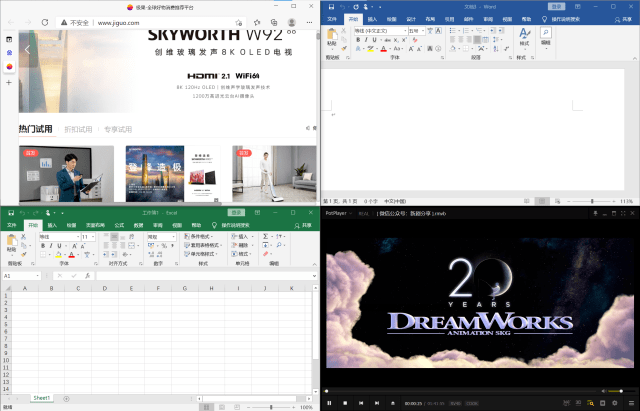The width and height of the screenshot is (640, 411).
Task: Add a new vertical tab in browser sidebar
Action: pyautogui.click(x=9, y=82)
